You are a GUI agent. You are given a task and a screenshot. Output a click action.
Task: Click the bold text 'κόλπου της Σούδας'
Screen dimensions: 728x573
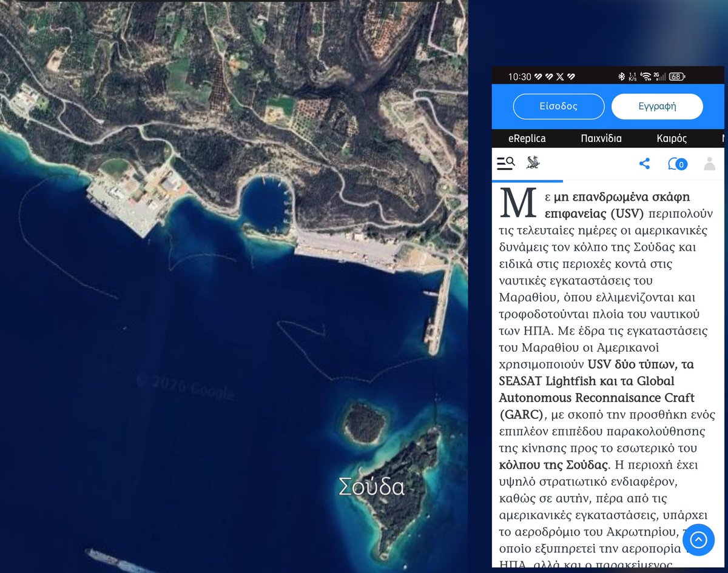point(553,465)
